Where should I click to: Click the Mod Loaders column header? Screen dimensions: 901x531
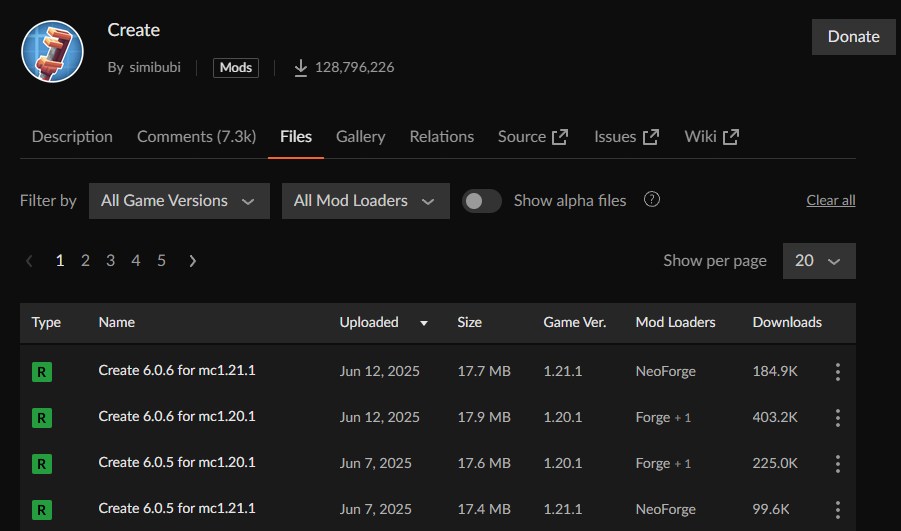675,322
